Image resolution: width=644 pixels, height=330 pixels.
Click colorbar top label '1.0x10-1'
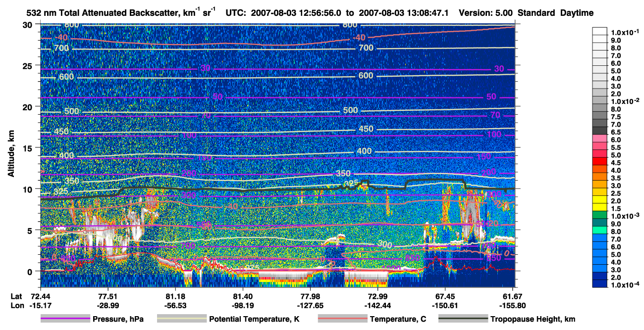pos(625,32)
